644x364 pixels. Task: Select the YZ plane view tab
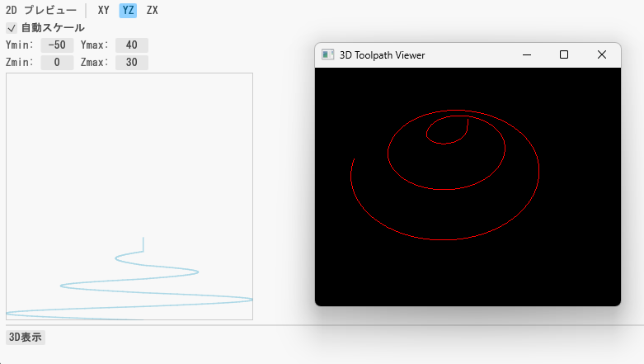pos(128,11)
